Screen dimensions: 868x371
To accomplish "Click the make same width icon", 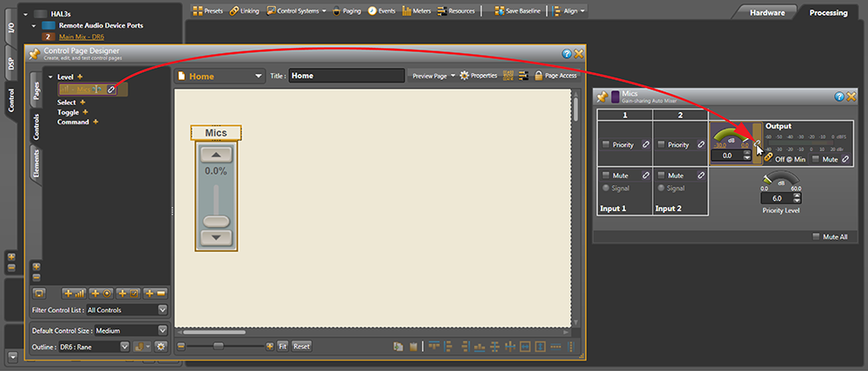I will 525,347.
